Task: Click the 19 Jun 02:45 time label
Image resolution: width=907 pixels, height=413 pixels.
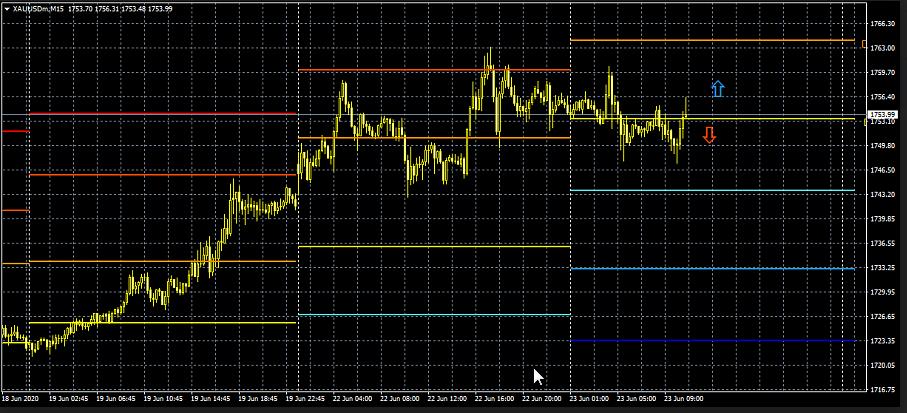Action: (68, 399)
